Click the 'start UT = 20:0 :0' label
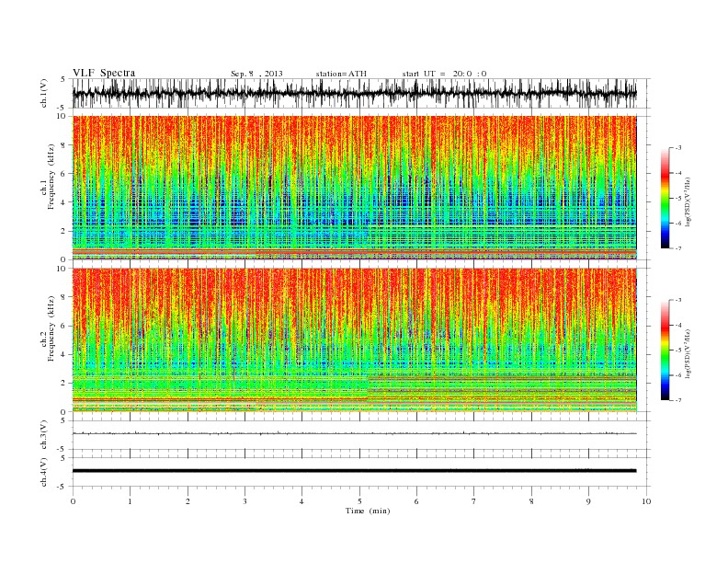 [444, 74]
